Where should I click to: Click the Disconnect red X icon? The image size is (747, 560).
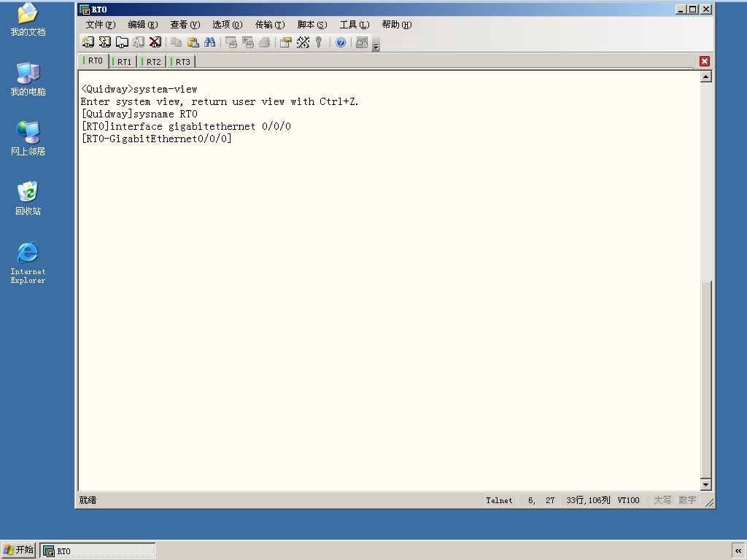(155, 42)
